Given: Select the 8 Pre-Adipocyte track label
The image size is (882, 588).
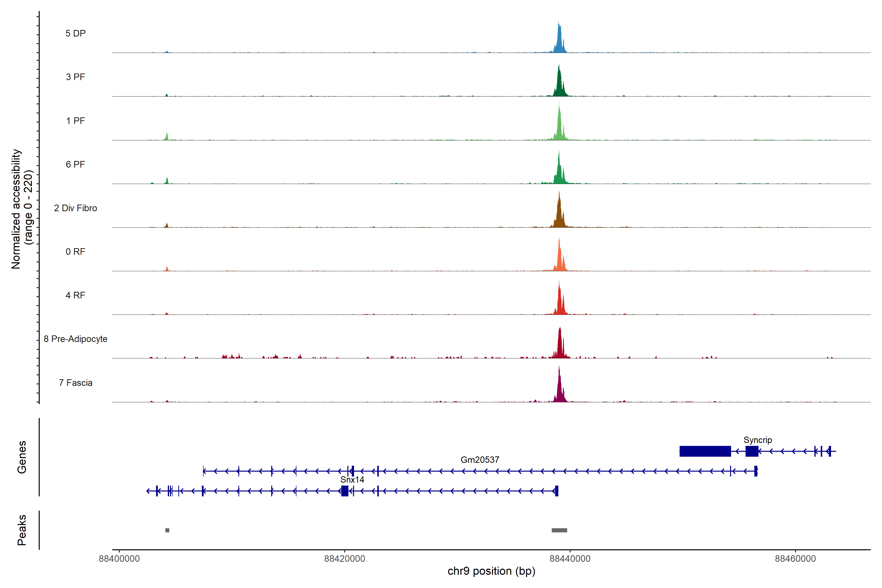Looking at the screenshot, I should point(75,339).
